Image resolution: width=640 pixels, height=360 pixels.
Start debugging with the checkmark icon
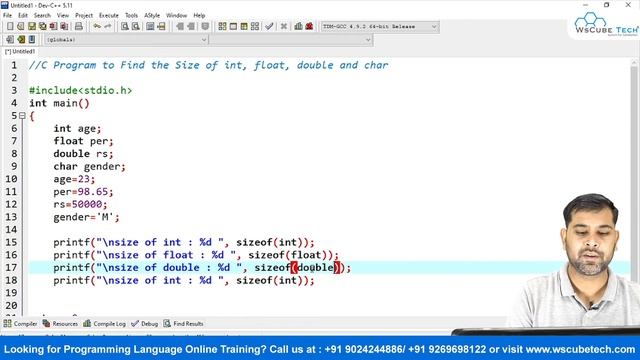click(269, 27)
